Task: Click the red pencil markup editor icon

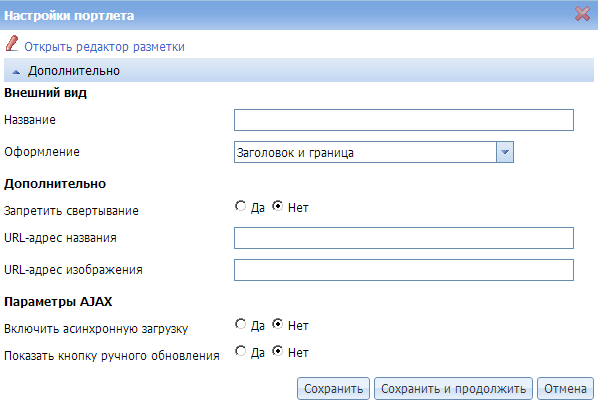Action: pos(12,43)
